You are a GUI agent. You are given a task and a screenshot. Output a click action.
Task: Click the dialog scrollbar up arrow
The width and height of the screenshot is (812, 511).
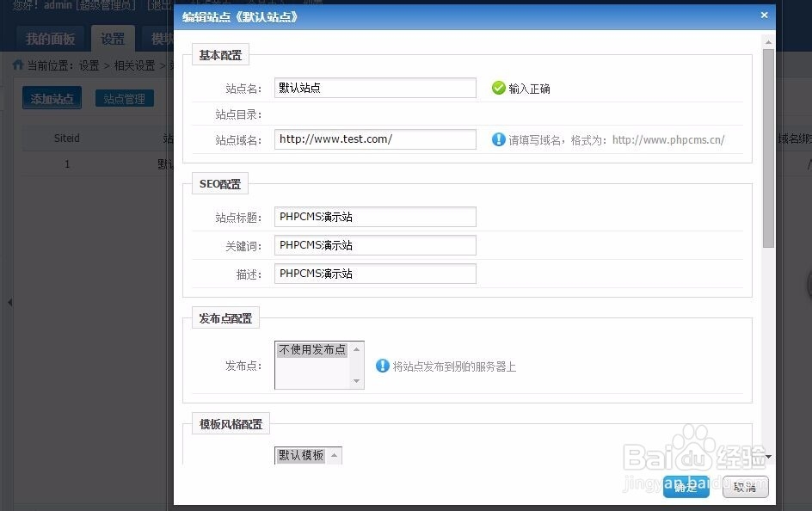coord(768,42)
